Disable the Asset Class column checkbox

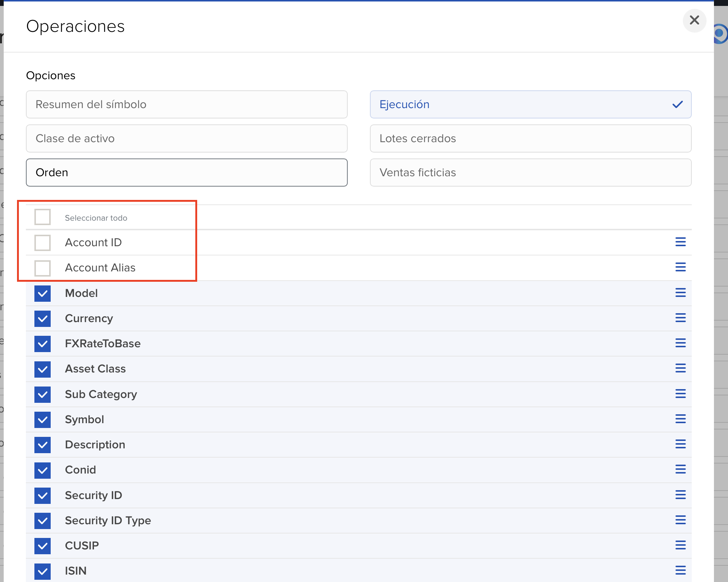tap(43, 369)
